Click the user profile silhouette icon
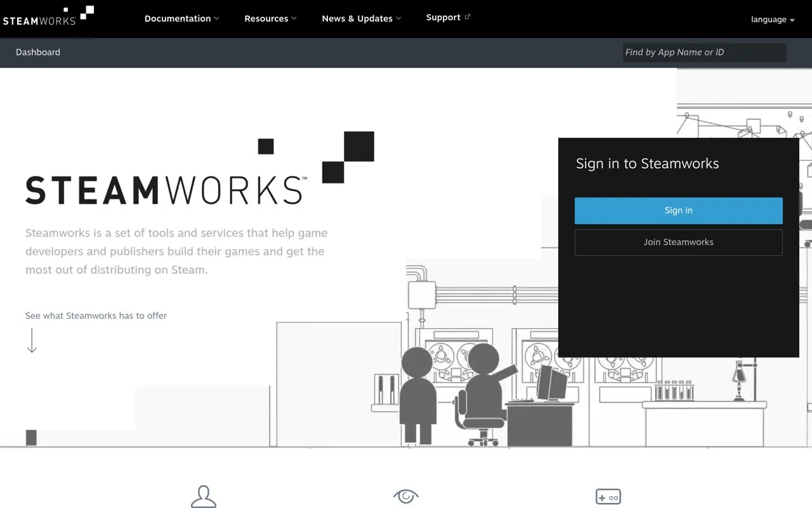The image size is (812, 508). pos(204,496)
